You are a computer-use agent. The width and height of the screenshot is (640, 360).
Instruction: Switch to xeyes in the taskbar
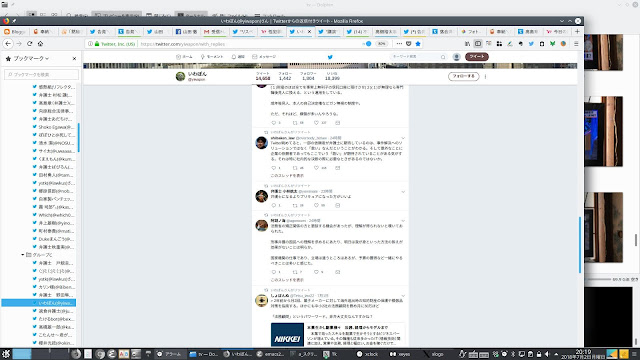click(400, 354)
